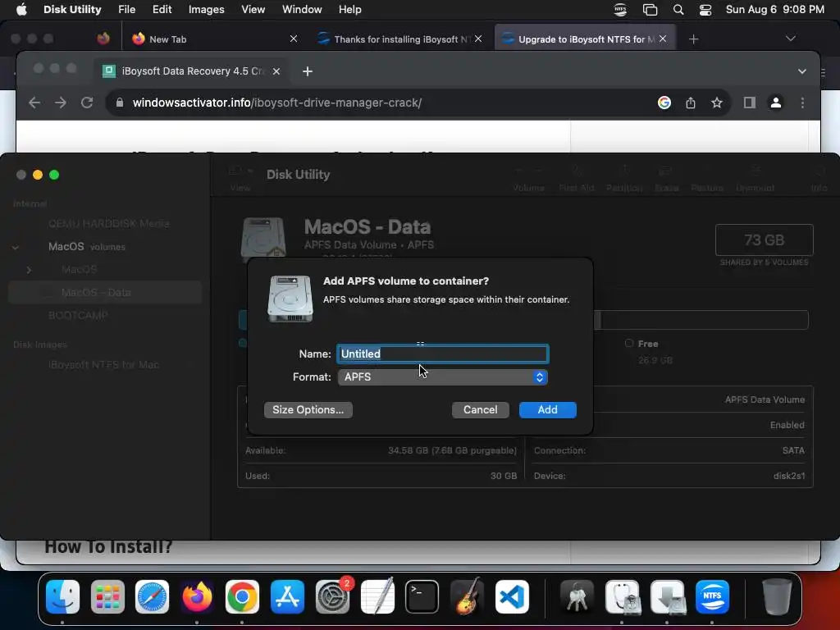View site information lock icon
This screenshot has width=840, height=630.
pyautogui.click(x=120, y=103)
